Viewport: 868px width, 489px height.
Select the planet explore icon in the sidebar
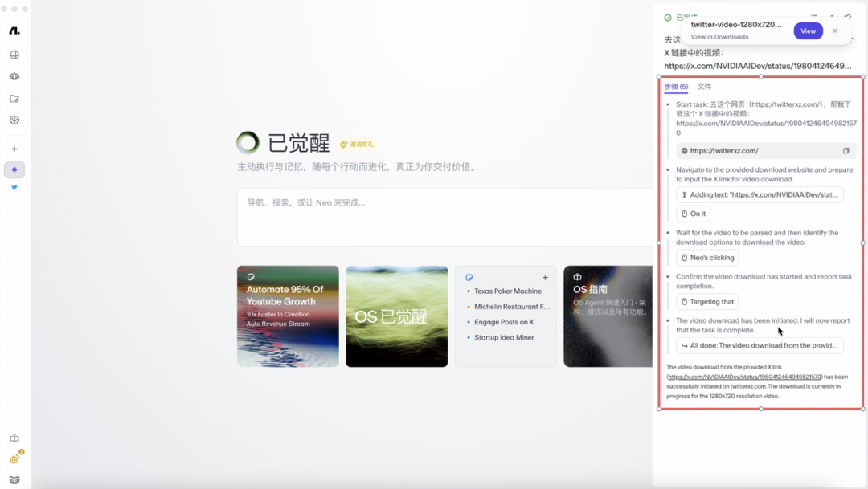14,120
